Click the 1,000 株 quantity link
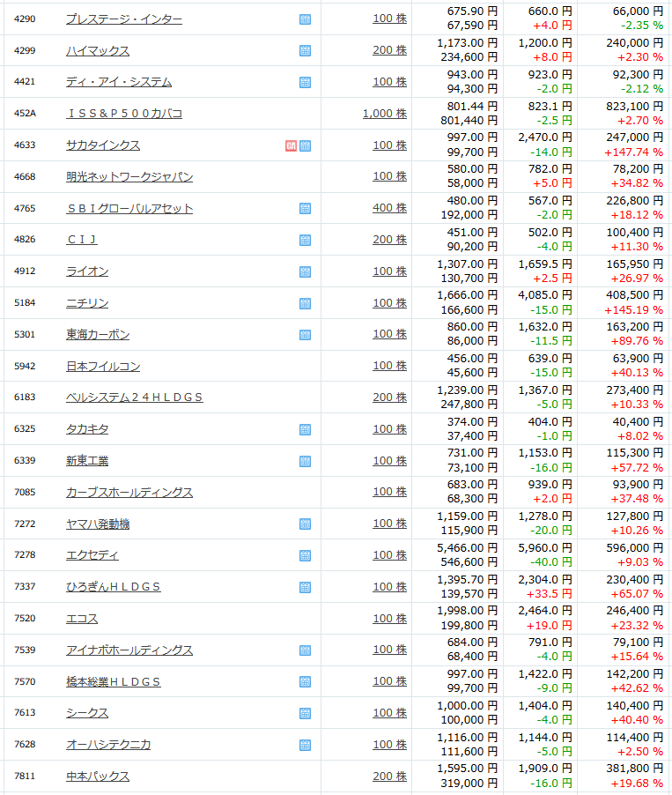The height and width of the screenshot is (795, 672). pos(385,114)
